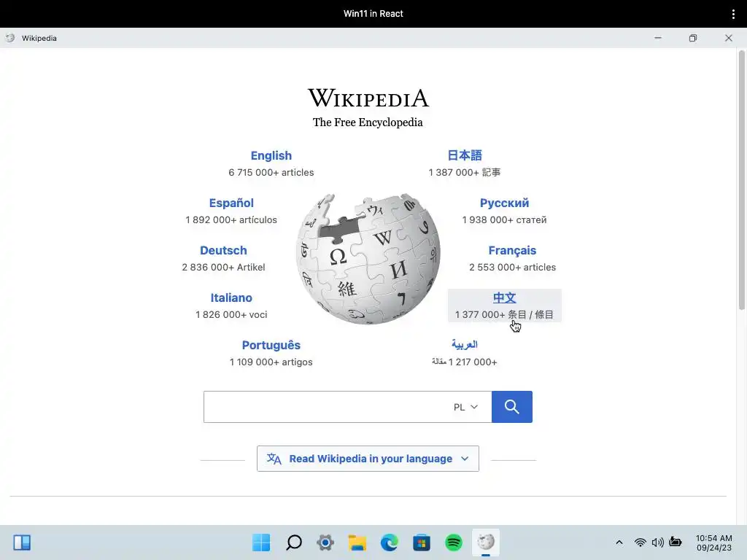Minimize the Wikipedia window
This screenshot has width=747, height=560.
click(x=658, y=38)
